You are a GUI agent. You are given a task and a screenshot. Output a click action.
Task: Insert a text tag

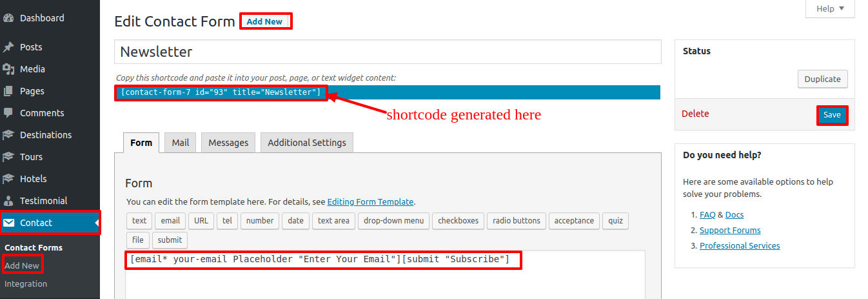139,221
